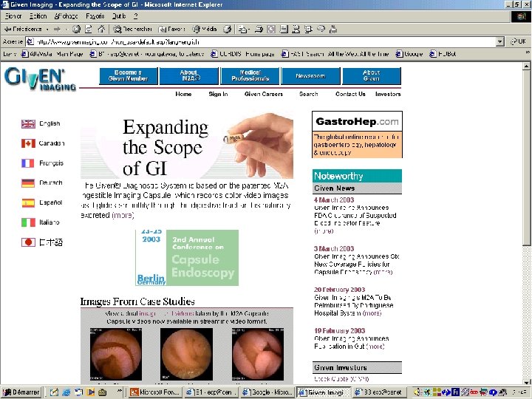The height and width of the screenshot is (399, 532).
Task: Click the Given Imaging logo
Action: [40, 79]
